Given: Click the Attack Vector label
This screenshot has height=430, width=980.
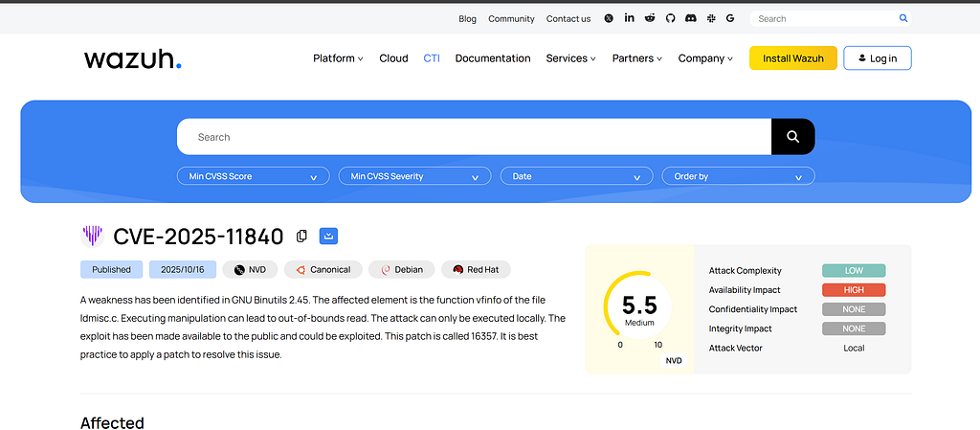Looking at the screenshot, I should pos(736,349).
